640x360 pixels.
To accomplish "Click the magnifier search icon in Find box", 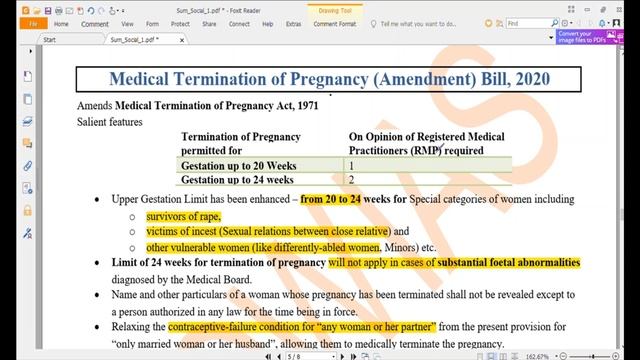I will pos(554,23).
